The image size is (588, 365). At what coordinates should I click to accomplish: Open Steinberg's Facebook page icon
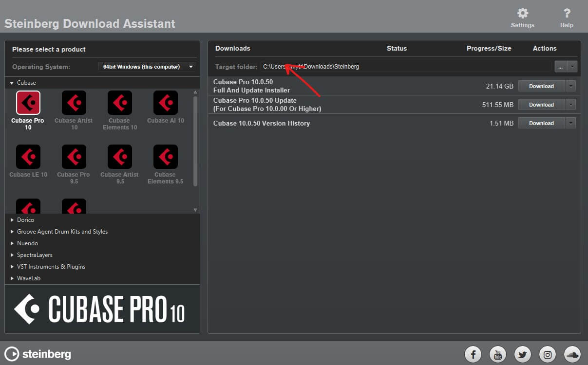pyautogui.click(x=473, y=354)
